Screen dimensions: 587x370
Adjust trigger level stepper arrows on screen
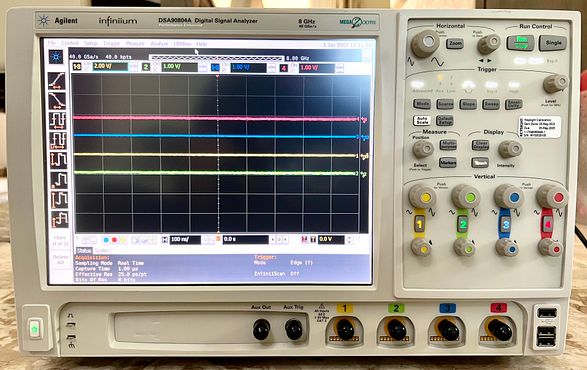click(350, 240)
